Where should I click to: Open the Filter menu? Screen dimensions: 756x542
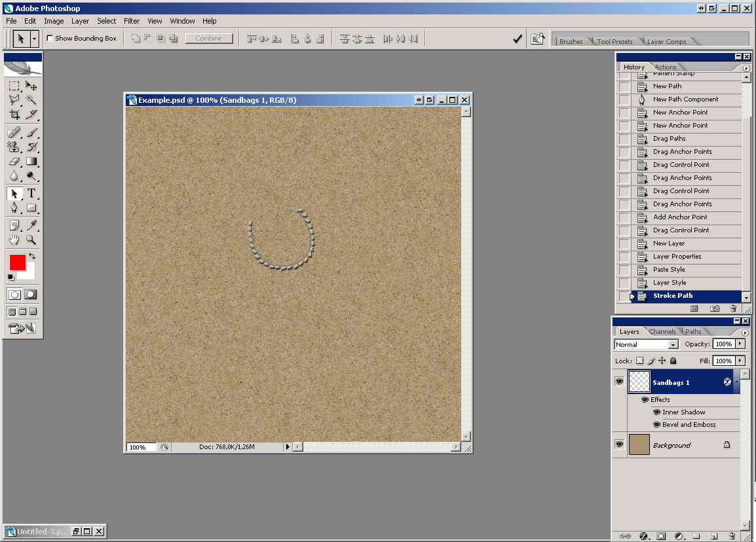click(x=132, y=21)
